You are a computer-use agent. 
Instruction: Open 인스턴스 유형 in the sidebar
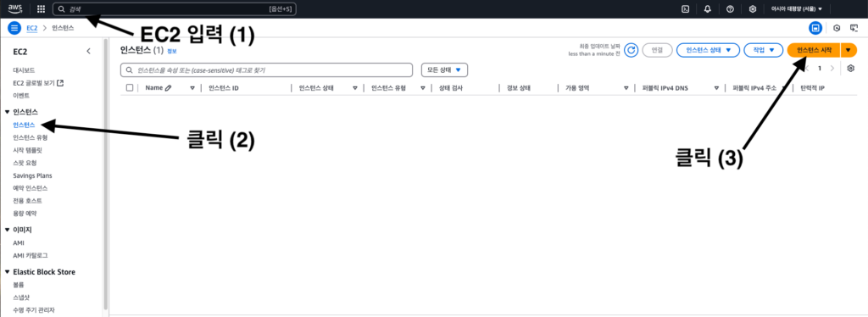coord(30,137)
